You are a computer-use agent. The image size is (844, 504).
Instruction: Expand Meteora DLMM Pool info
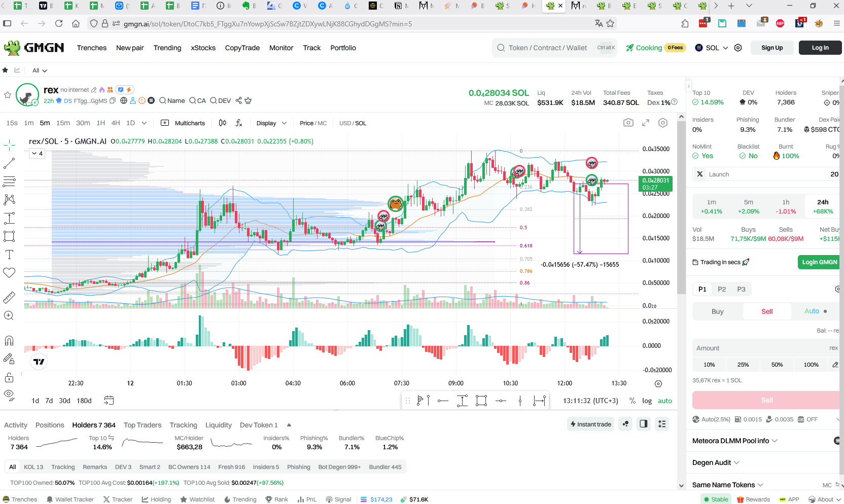(x=734, y=441)
